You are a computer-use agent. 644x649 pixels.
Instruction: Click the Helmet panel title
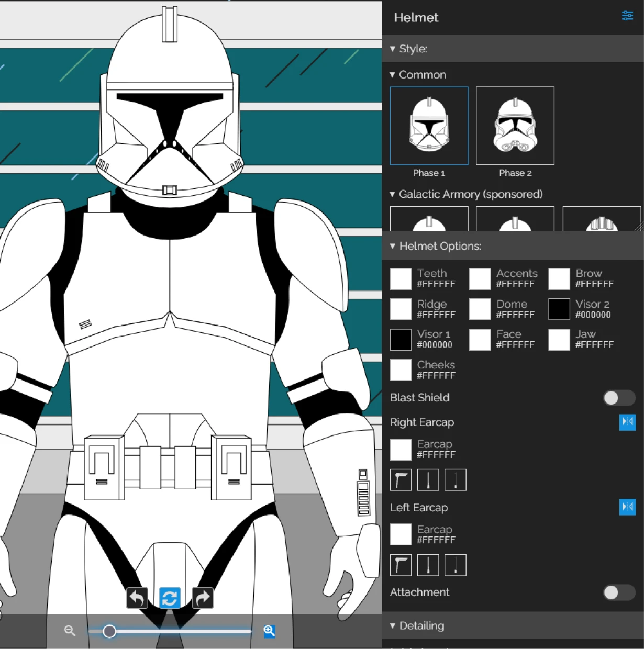(416, 17)
